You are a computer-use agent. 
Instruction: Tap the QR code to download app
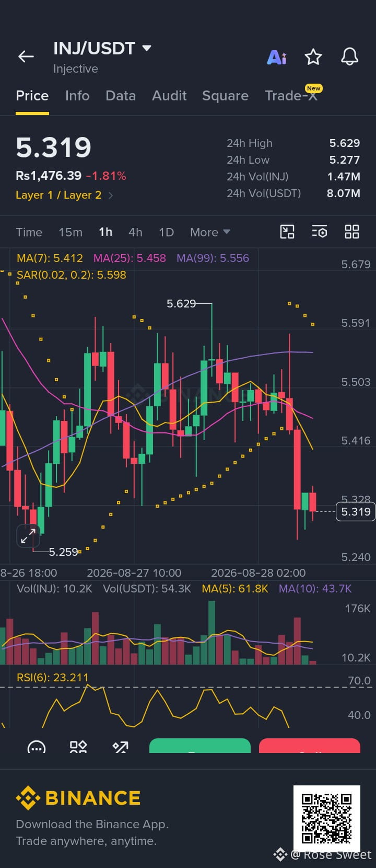327,818
